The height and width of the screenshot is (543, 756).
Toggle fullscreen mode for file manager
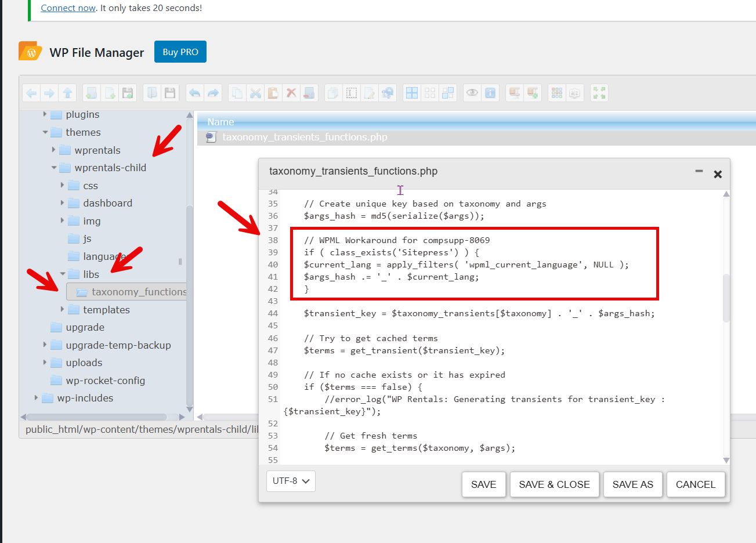coord(599,93)
